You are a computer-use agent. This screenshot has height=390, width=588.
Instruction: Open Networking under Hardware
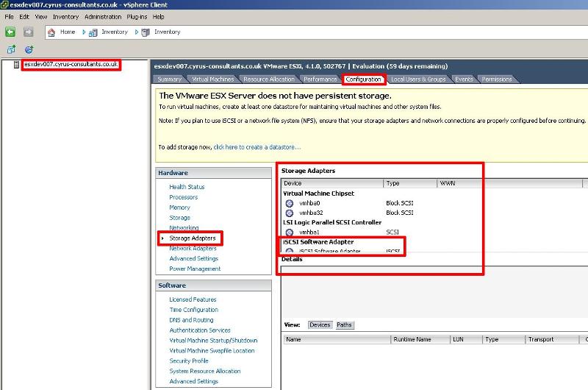[x=184, y=227]
